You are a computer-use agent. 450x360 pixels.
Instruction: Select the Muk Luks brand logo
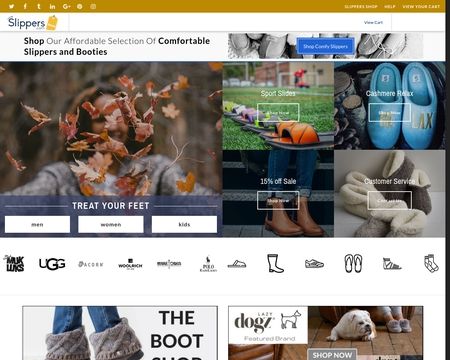point(14,263)
